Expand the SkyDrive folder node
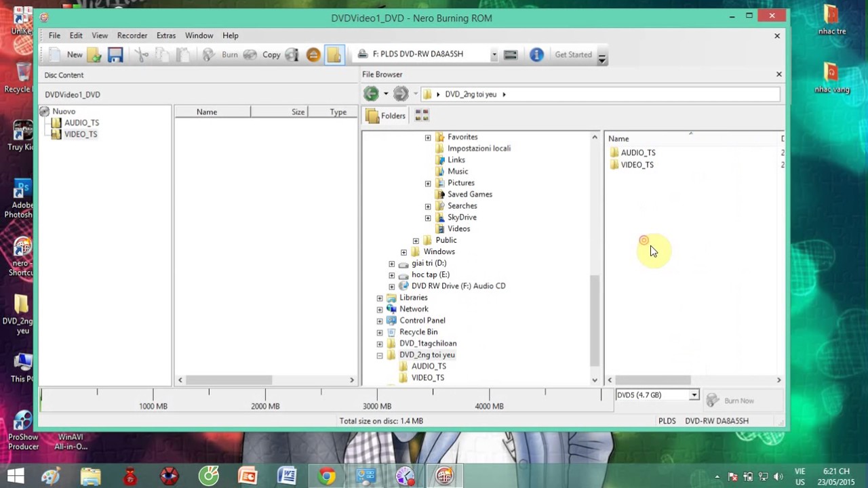Screen dimensions: 868x488 428,218
